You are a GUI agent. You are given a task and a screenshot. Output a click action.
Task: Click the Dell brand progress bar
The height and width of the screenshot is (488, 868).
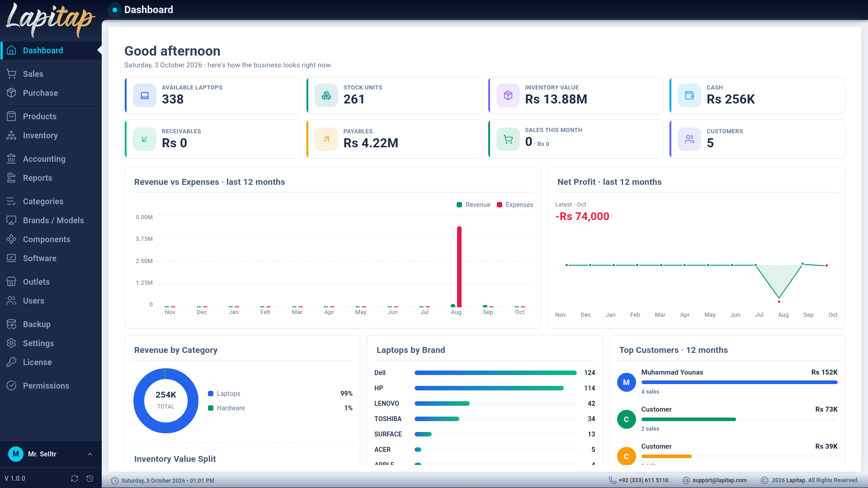tap(495, 373)
